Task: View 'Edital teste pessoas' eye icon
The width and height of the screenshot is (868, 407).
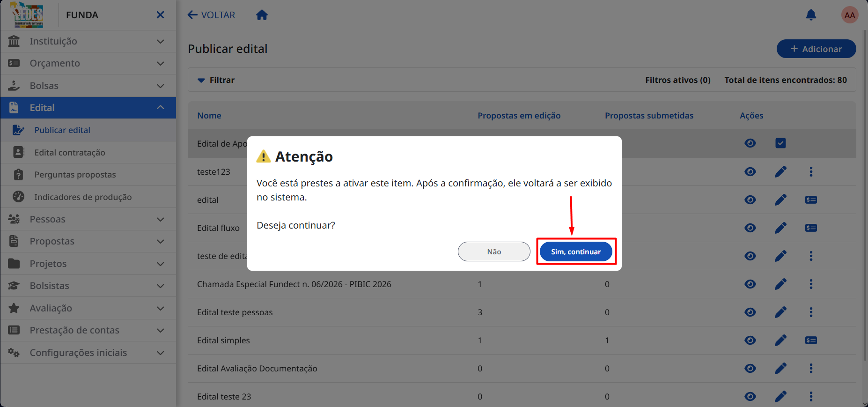Action: 750,312
